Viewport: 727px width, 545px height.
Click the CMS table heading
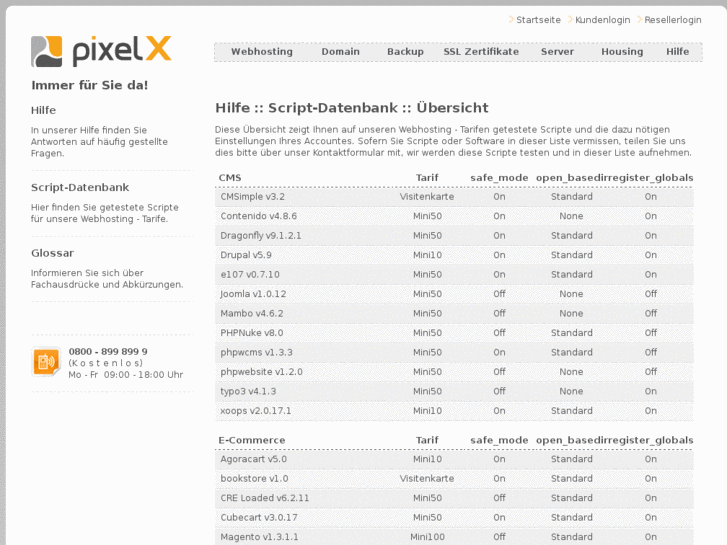(x=230, y=178)
